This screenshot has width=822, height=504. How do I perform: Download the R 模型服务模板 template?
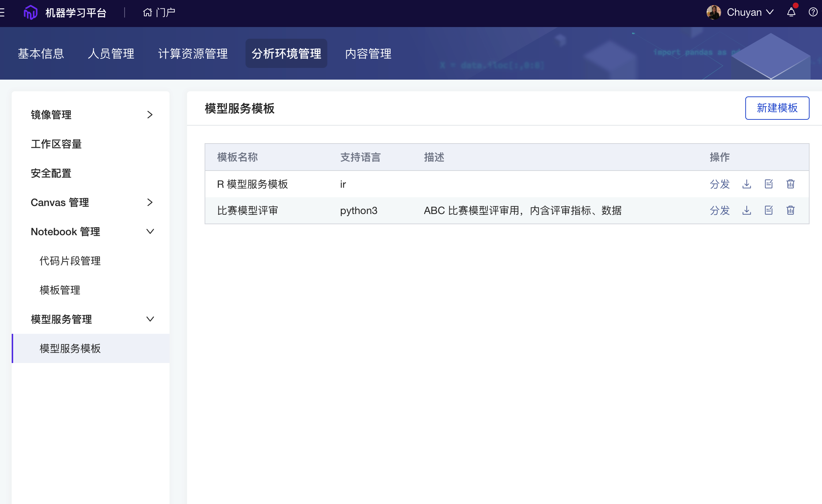(x=746, y=184)
